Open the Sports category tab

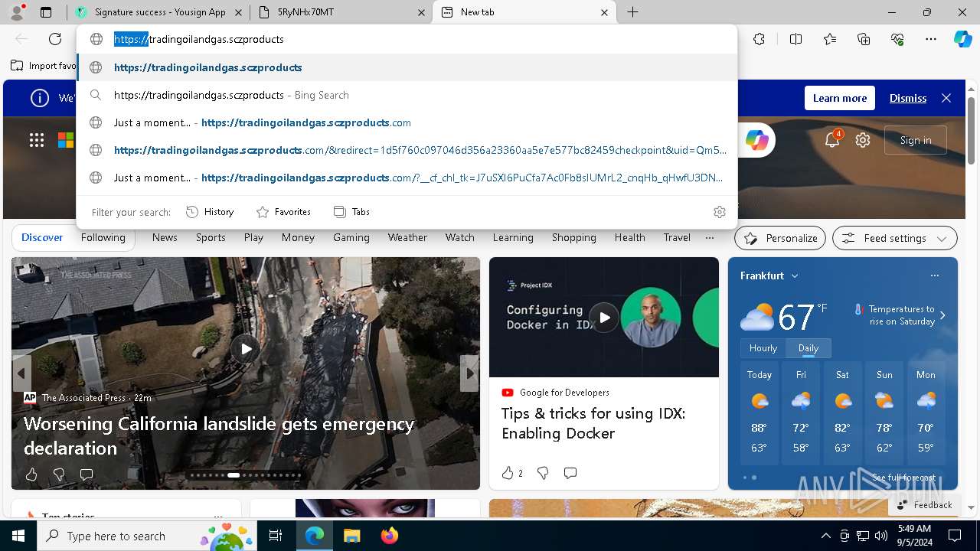211,237
